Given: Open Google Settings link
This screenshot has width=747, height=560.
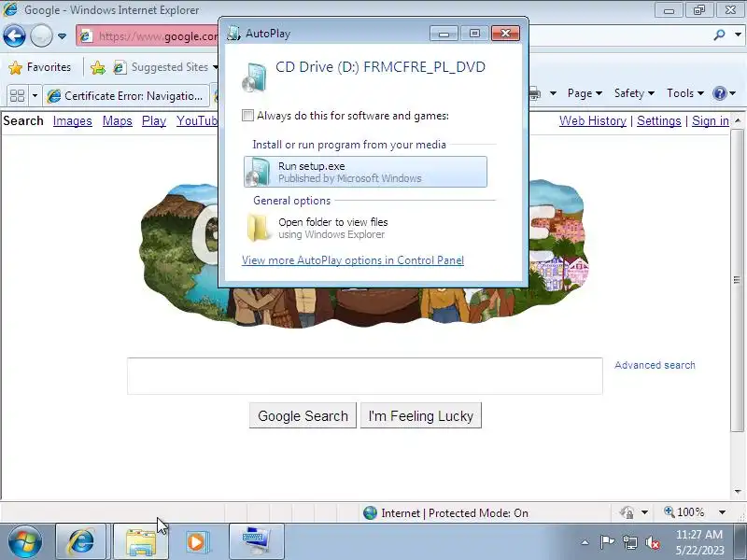Looking at the screenshot, I should coord(659,121).
